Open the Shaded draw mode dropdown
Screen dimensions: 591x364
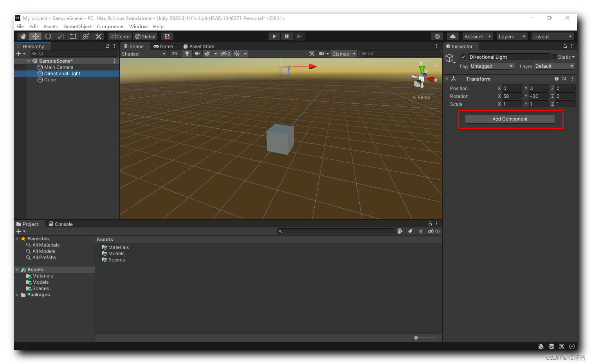pyautogui.click(x=143, y=54)
